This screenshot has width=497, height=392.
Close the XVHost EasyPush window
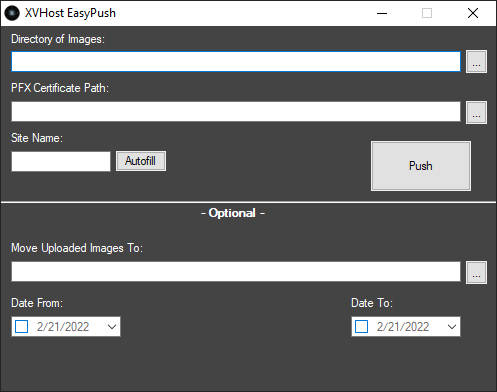(473, 13)
